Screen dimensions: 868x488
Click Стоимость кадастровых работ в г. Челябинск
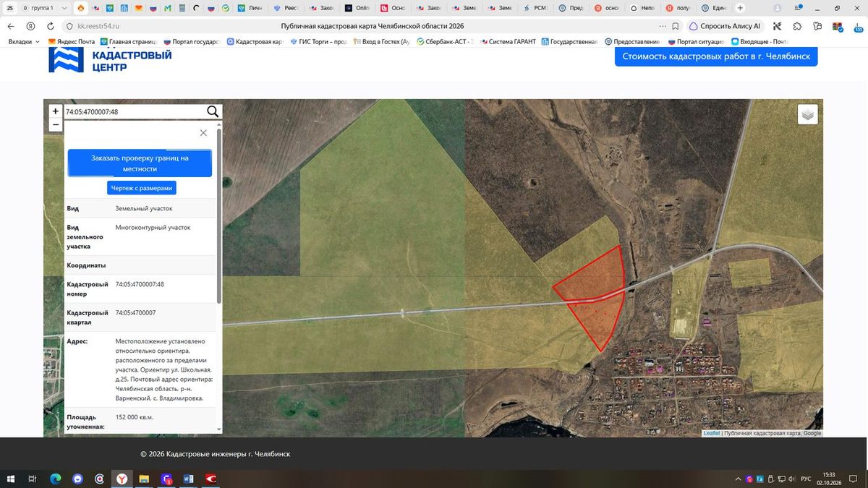tap(716, 56)
